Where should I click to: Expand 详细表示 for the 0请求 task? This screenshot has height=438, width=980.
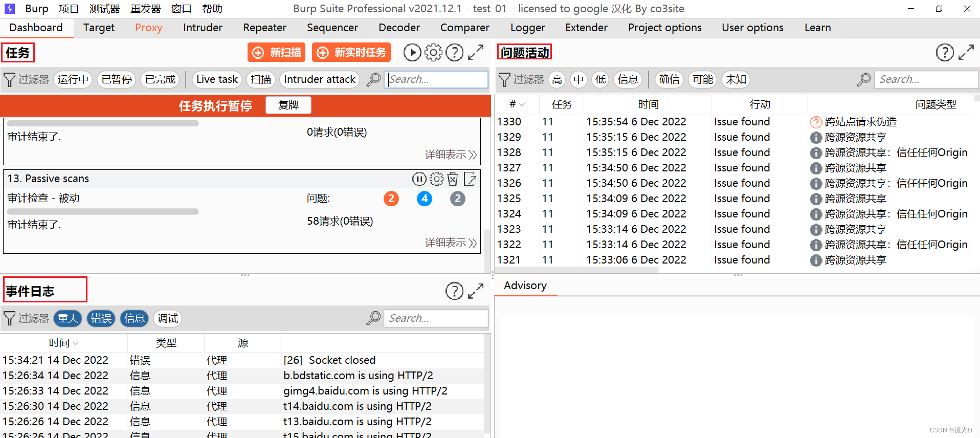[x=451, y=155]
